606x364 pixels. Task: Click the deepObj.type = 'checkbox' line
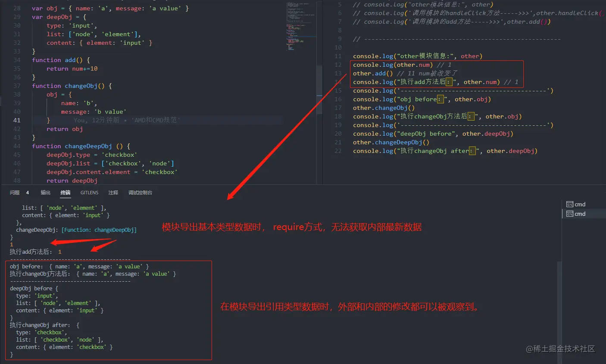92,155
